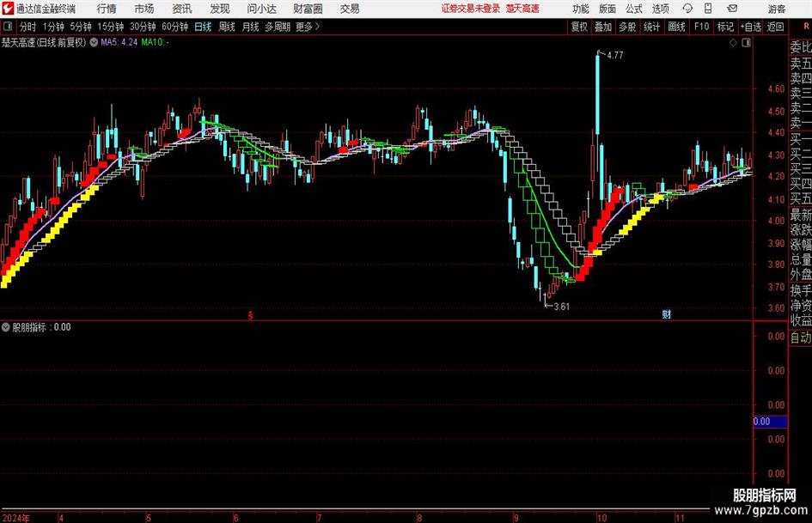The width and height of the screenshot is (812, 523).
Task: Click the 返回 back button
Action: pyautogui.click(x=775, y=27)
